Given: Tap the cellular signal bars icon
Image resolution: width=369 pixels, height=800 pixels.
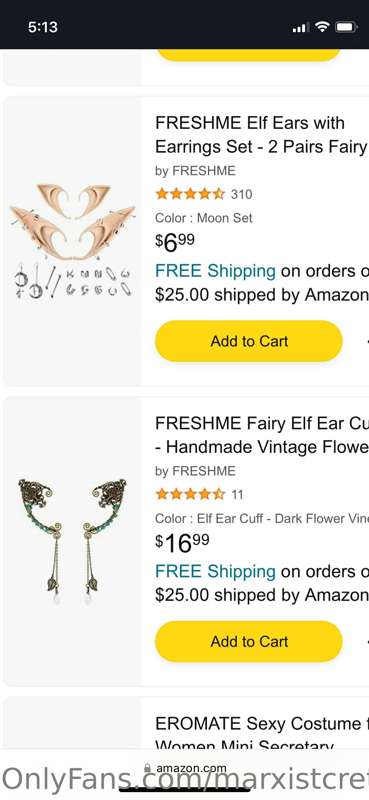Looking at the screenshot, I should [x=300, y=28].
